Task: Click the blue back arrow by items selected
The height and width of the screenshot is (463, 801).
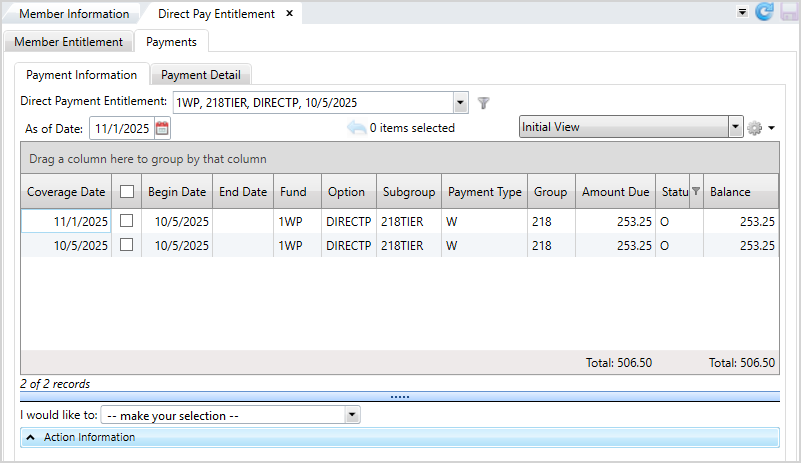Action: 356,128
